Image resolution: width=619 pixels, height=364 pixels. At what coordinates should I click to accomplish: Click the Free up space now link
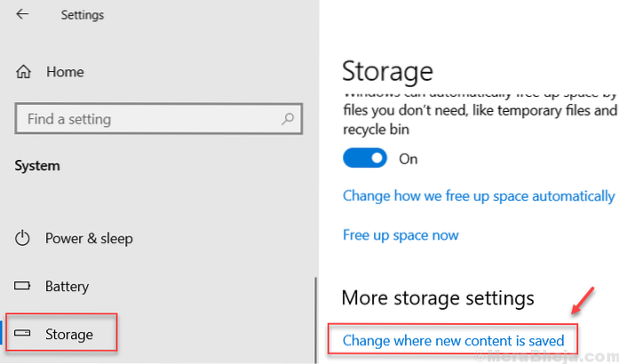pos(401,234)
